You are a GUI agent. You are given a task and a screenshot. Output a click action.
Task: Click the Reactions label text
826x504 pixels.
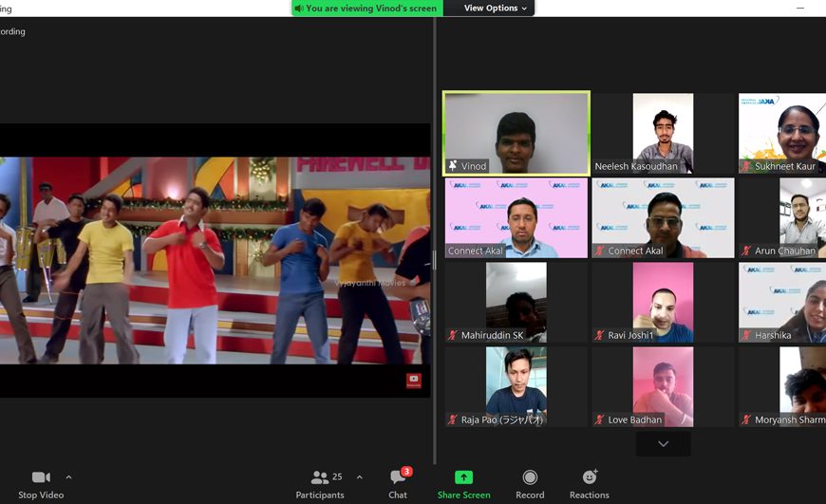pos(589,495)
